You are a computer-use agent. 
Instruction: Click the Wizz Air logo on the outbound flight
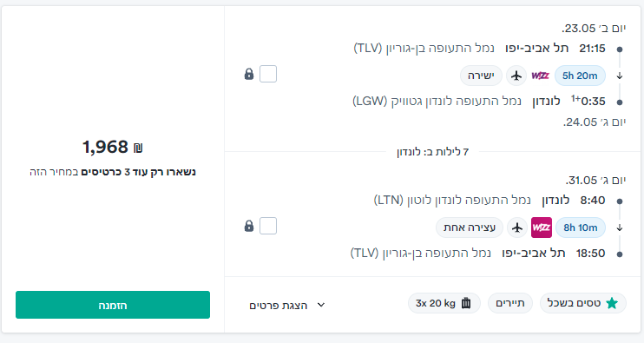[540, 76]
